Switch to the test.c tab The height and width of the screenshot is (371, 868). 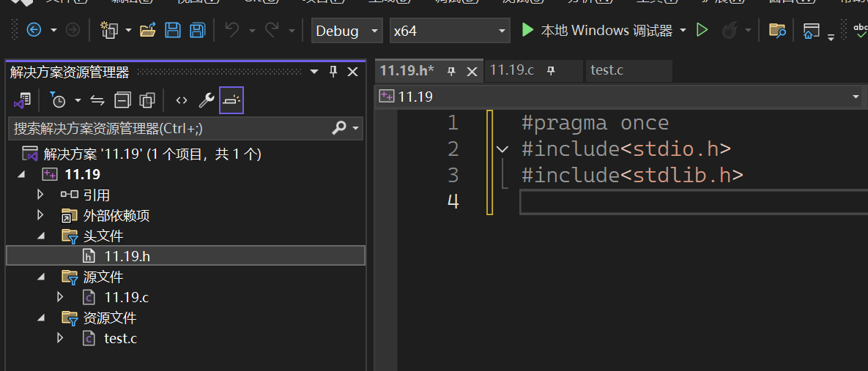click(x=607, y=70)
